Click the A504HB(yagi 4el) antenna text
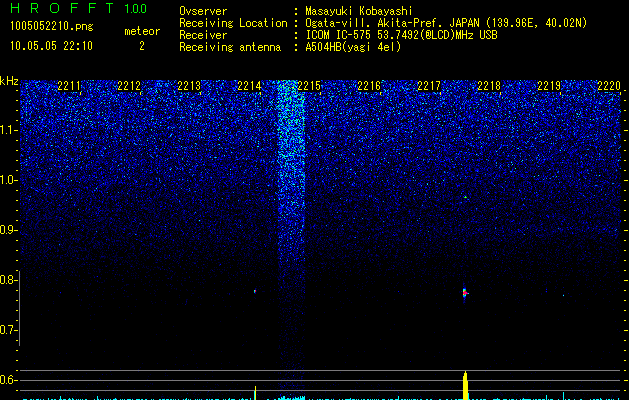Screen dimensions: 629x400 pyautogui.click(x=353, y=47)
